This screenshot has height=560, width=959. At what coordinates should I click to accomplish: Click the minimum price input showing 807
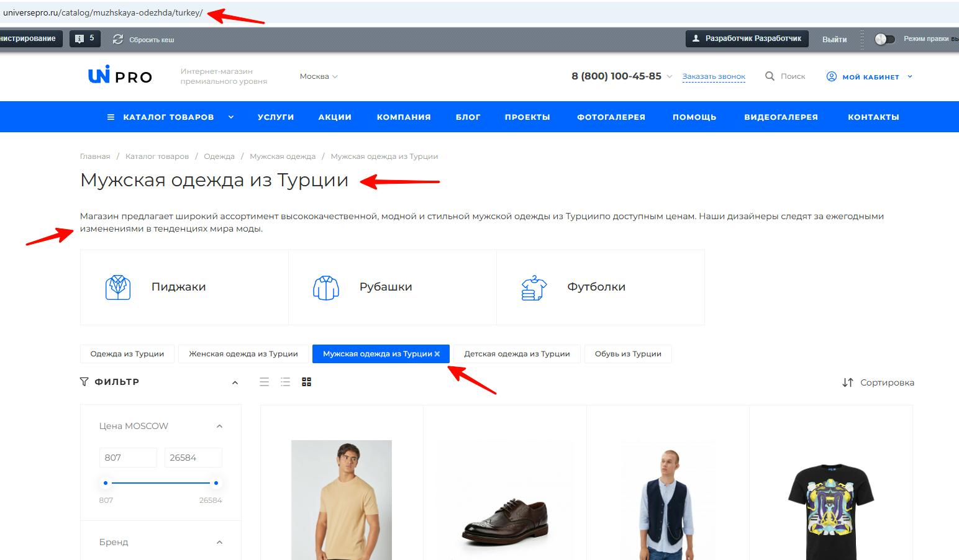(x=128, y=457)
